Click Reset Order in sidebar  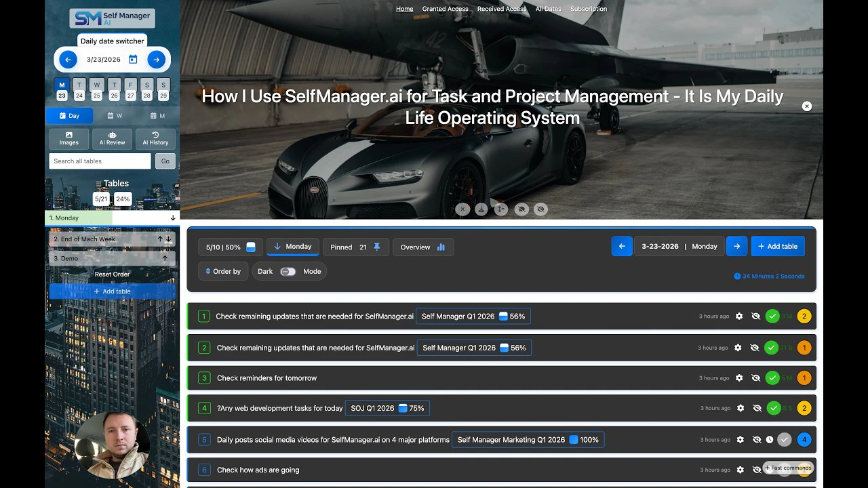[x=112, y=274]
